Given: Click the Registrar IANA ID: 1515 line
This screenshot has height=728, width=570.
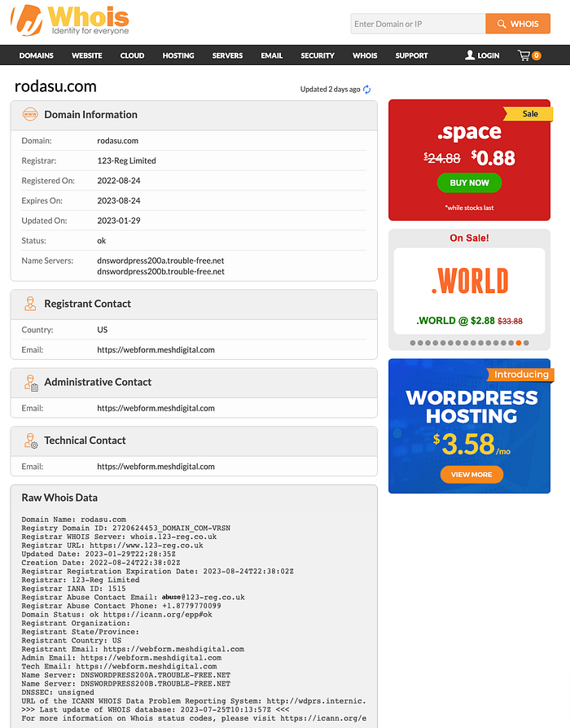Looking at the screenshot, I should [x=73, y=589].
